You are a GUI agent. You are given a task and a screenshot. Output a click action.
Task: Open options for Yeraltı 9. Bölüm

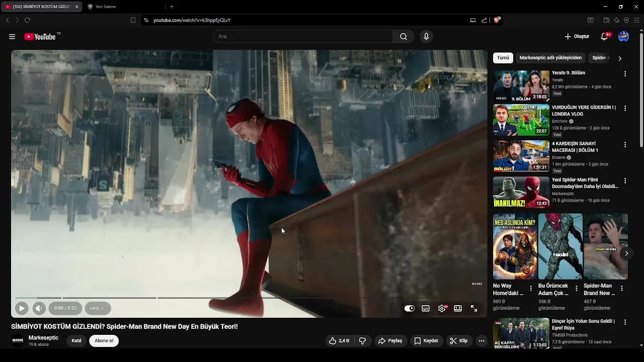[x=625, y=74]
